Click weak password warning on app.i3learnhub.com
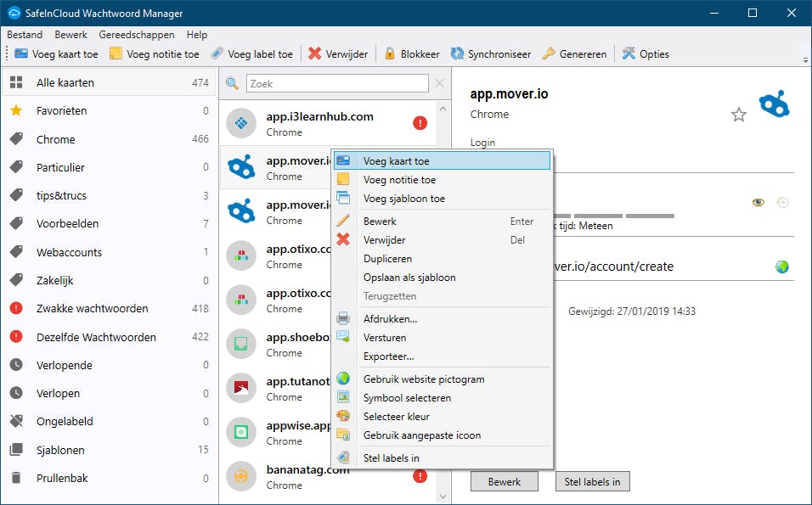Viewport: 812px width, 505px height. click(420, 123)
